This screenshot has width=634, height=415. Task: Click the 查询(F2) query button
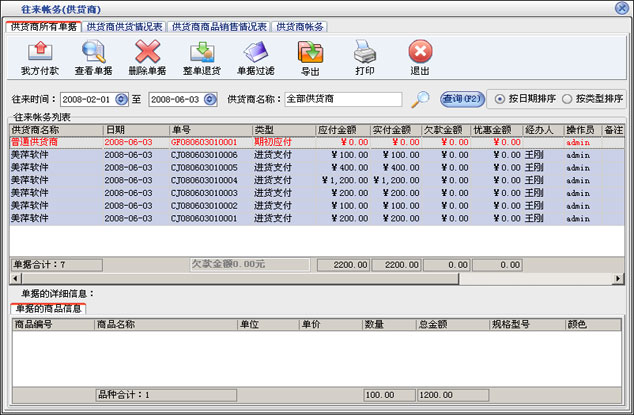[x=460, y=99]
